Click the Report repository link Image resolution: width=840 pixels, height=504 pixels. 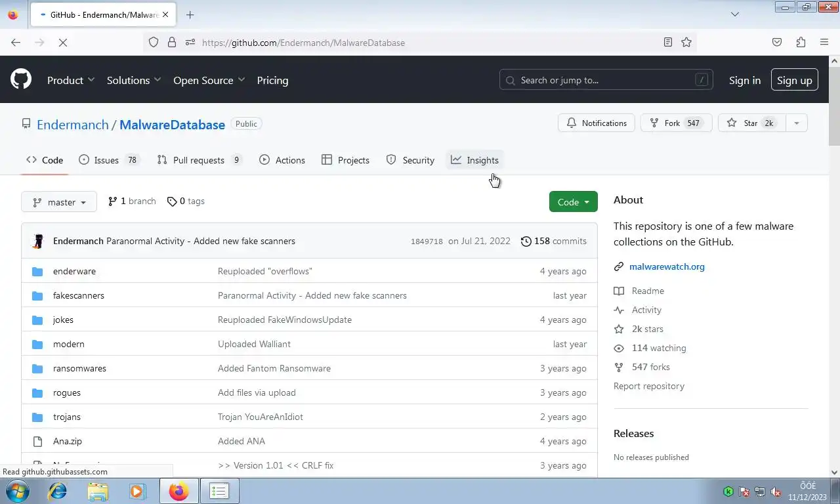coord(649,386)
